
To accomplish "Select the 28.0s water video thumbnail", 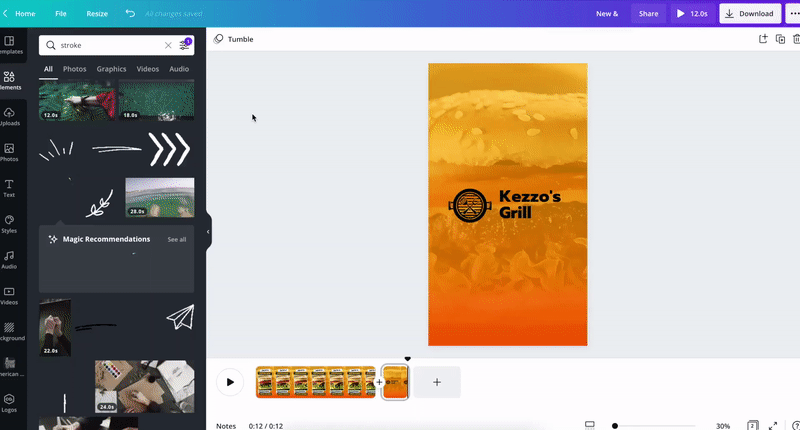I will tap(160, 197).
